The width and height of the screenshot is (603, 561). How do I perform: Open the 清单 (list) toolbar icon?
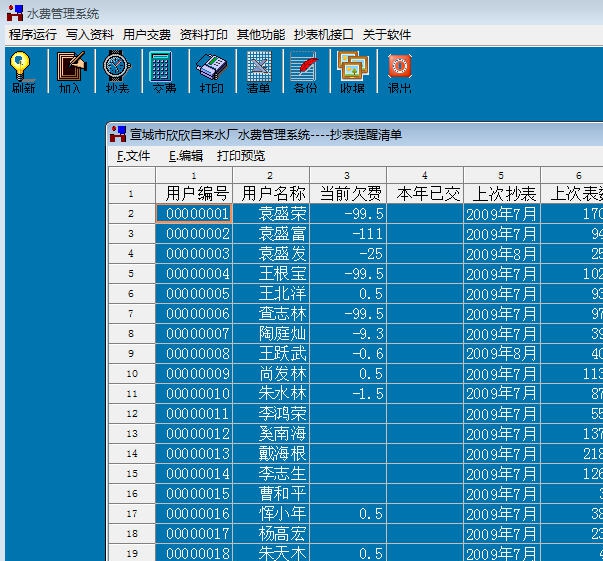click(258, 71)
